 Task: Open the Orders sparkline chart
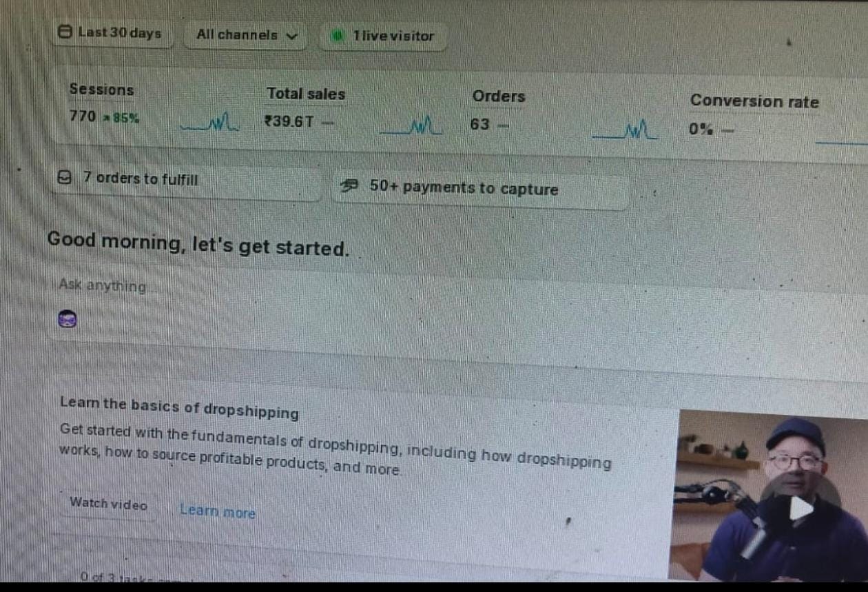[626, 130]
